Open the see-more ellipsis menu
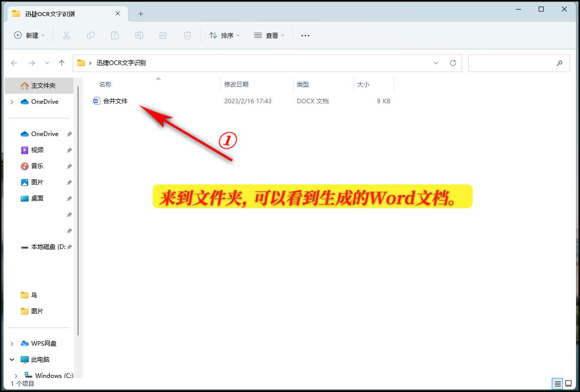Viewport: 580px width, 392px height. [x=305, y=35]
